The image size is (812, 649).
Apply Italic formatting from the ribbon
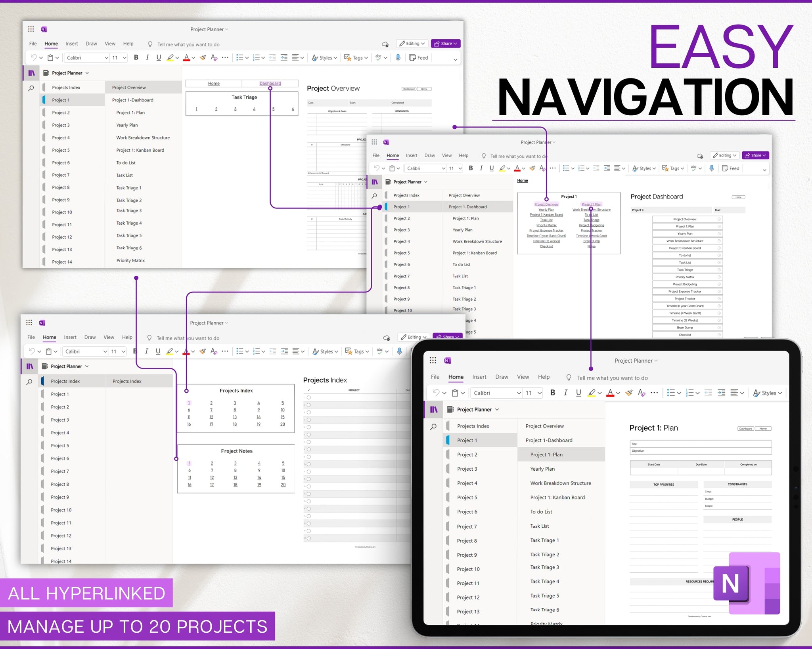(147, 57)
